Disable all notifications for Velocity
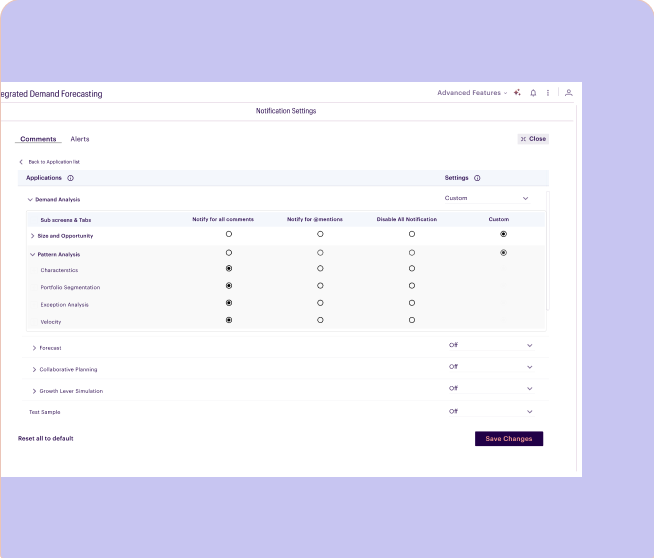The image size is (654, 558). [412, 320]
